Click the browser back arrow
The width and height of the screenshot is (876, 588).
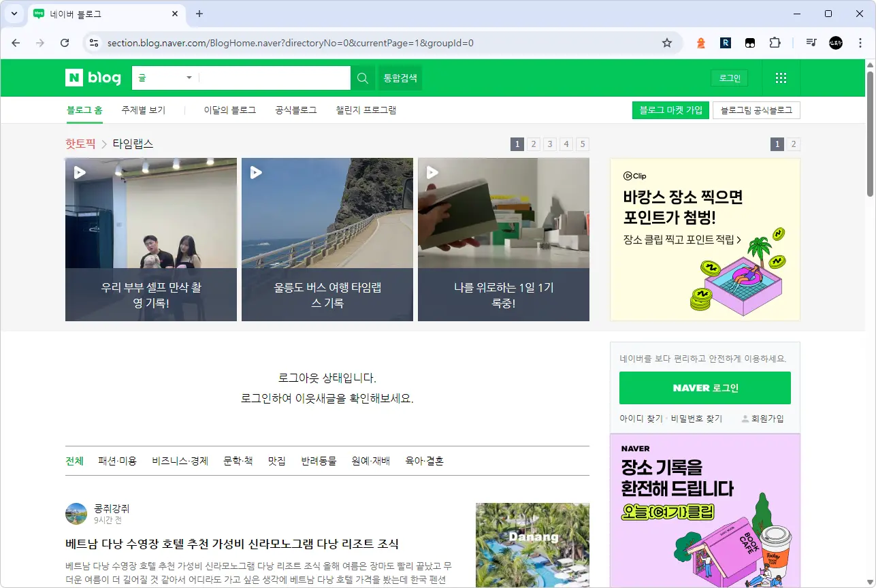pyautogui.click(x=16, y=42)
